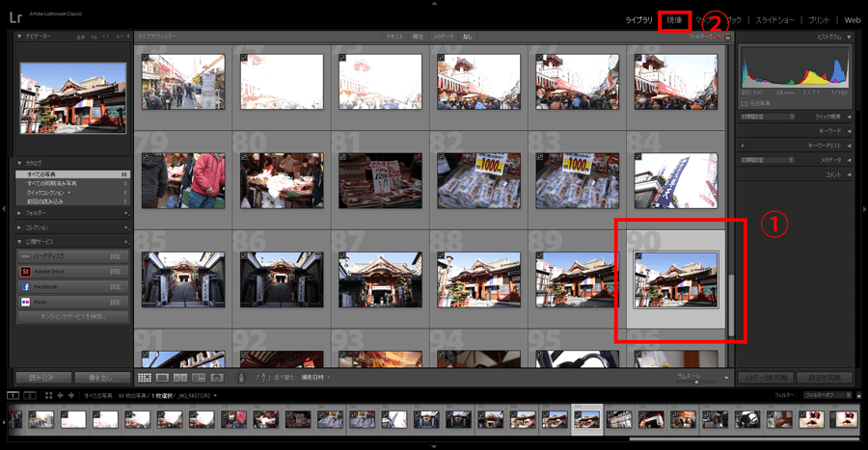
Task: Open the スライドショー module
Action: [x=774, y=20]
